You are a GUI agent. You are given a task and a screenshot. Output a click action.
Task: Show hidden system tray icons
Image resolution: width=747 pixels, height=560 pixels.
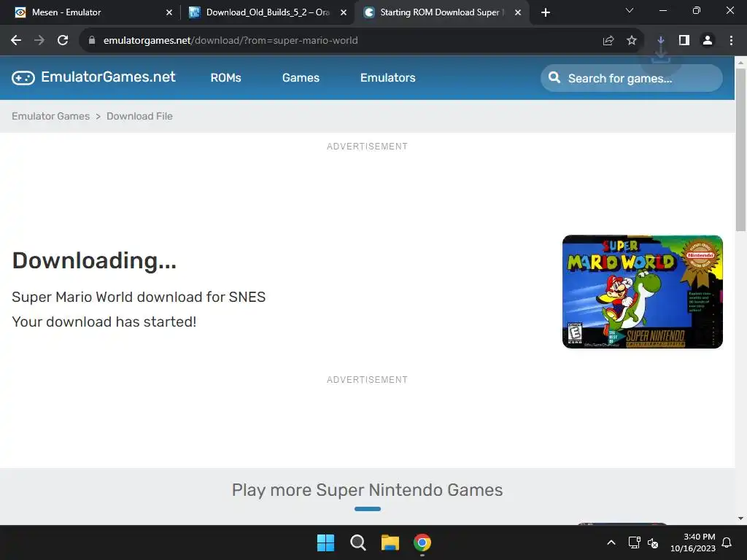point(611,542)
